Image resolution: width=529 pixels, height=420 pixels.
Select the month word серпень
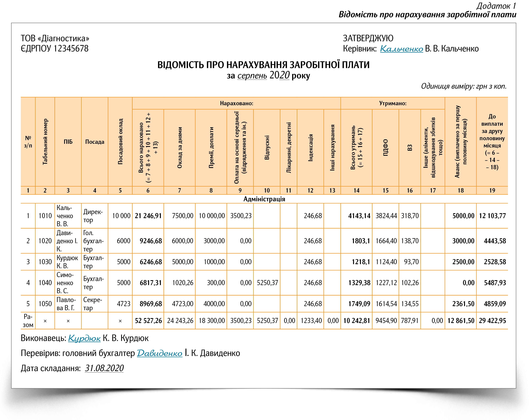[252, 76]
